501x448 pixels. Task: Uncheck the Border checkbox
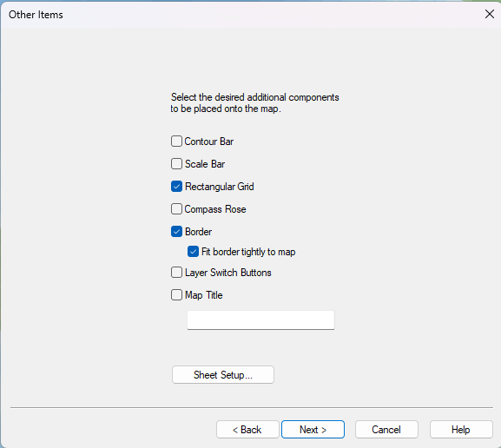click(176, 232)
